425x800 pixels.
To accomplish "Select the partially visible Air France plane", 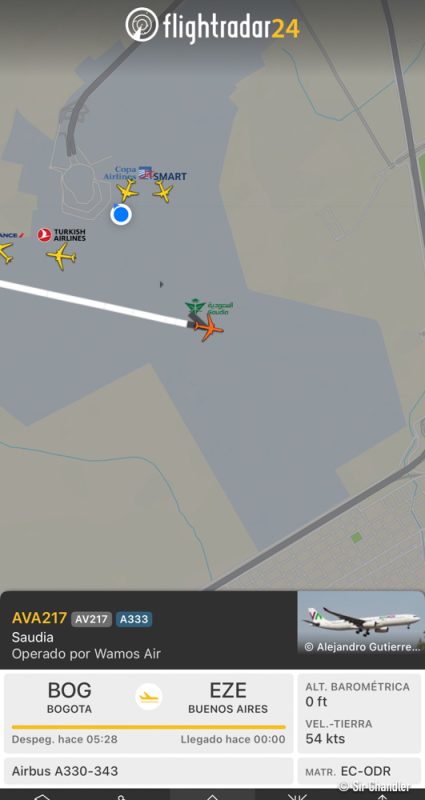I will pyautogui.click(x=6, y=253).
